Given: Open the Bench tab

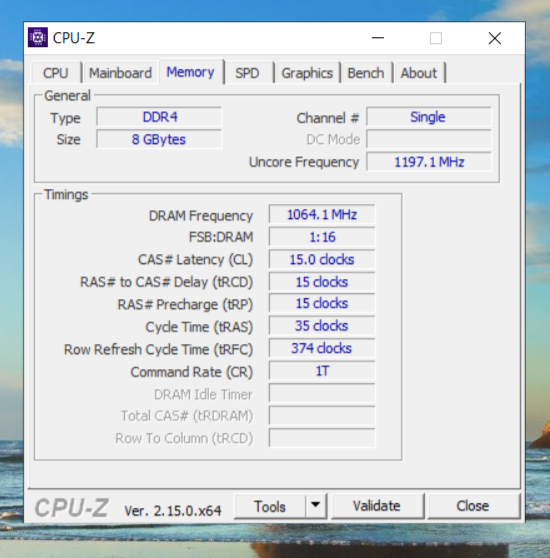Looking at the screenshot, I should tap(366, 73).
